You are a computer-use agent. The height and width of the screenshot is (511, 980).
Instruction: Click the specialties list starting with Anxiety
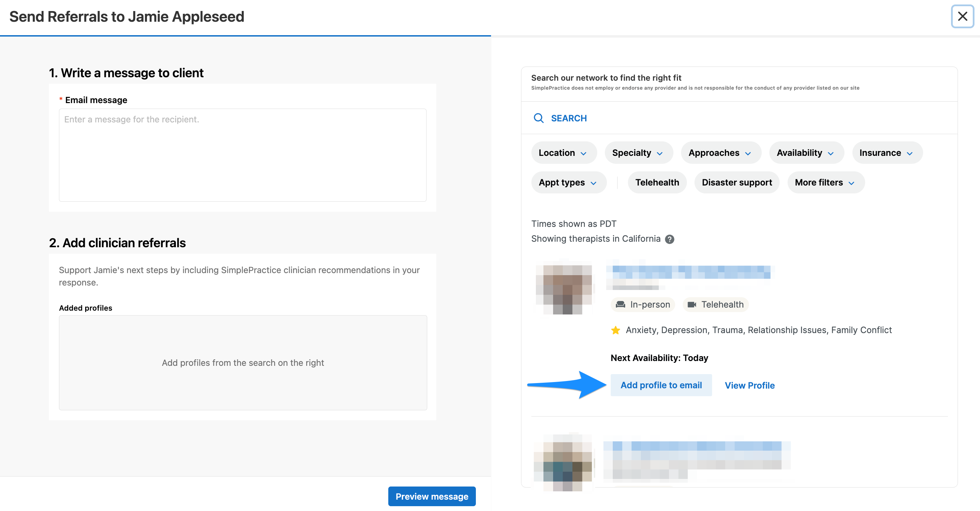759,330
